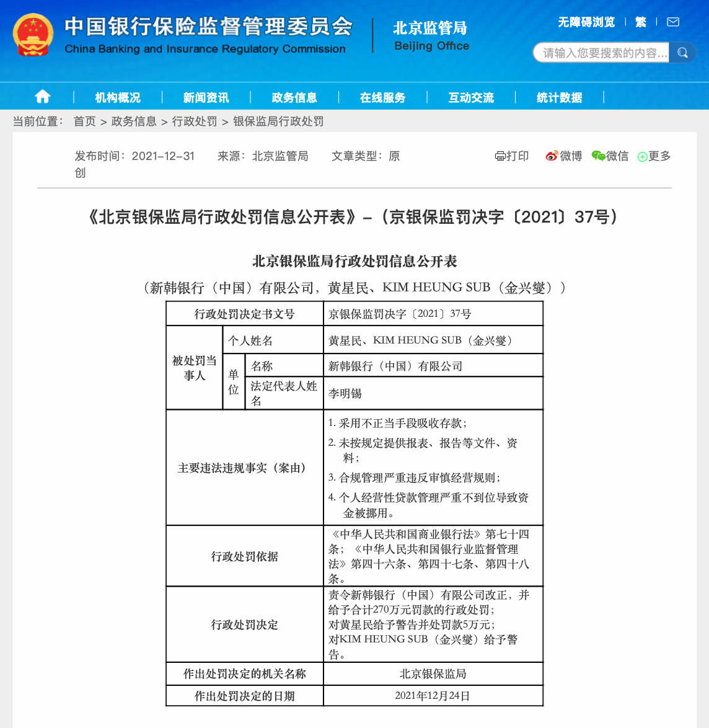Click the 银保监局行政处罚 breadcrumb link
The height and width of the screenshot is (728, 709).
tap(278, 122)
